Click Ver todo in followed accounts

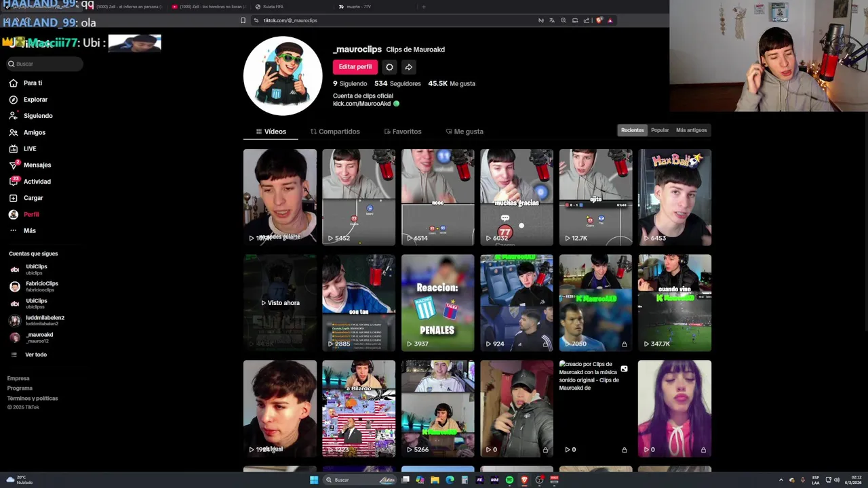[x=29, y=354]
